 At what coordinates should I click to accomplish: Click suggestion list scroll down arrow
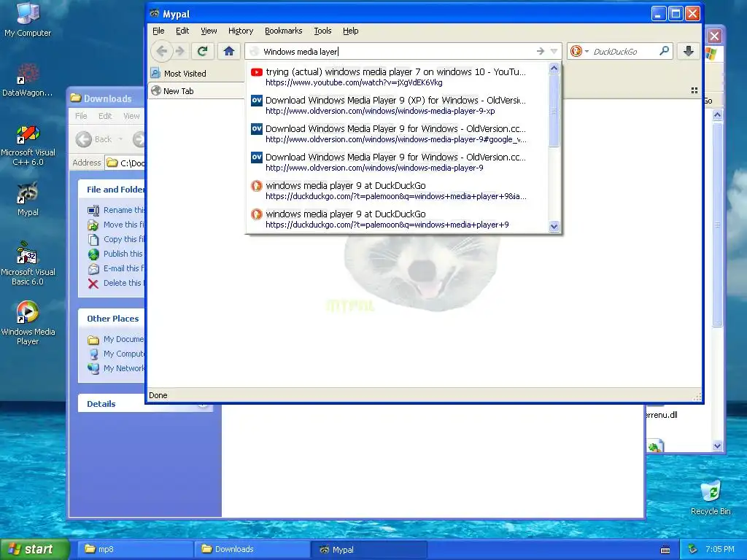click(554, 226)
